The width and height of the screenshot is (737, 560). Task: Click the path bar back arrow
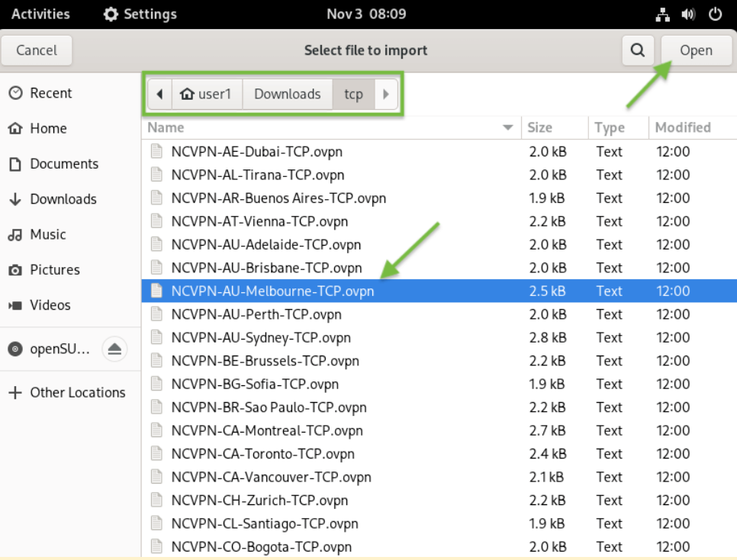click(x=159, y=94)
